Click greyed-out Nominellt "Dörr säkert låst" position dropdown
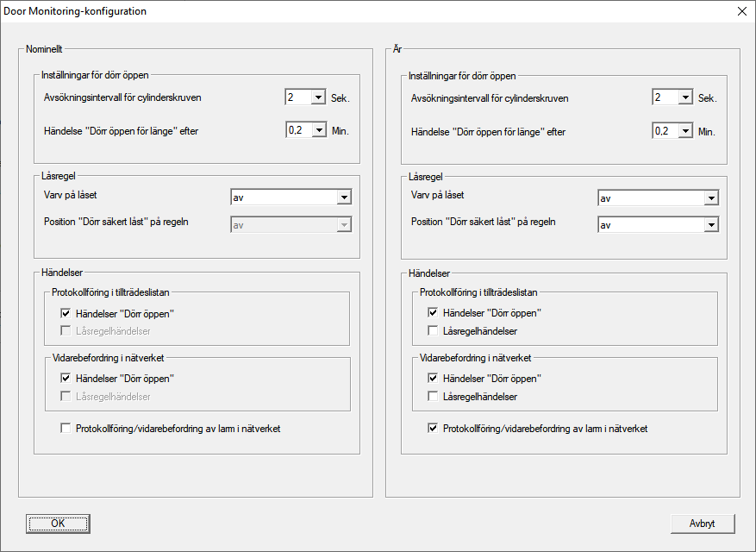The height and width of the screenshot is (552, 756). pos(343,224)
